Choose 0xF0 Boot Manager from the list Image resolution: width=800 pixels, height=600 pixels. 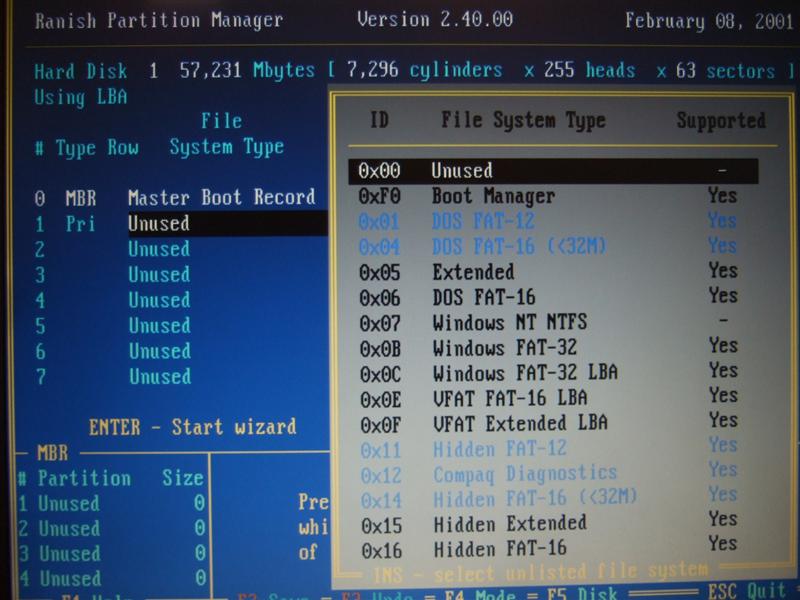point(548,196)
